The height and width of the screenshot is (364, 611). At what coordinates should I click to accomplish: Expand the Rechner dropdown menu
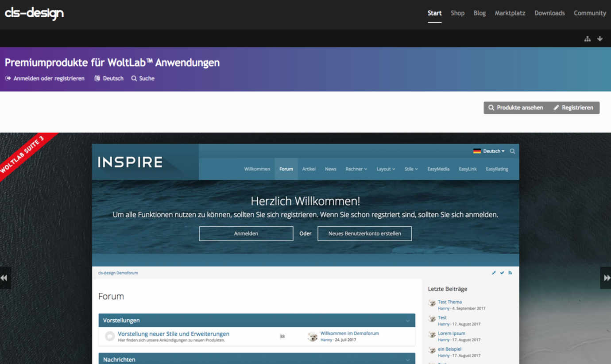[x=356, y=169]
